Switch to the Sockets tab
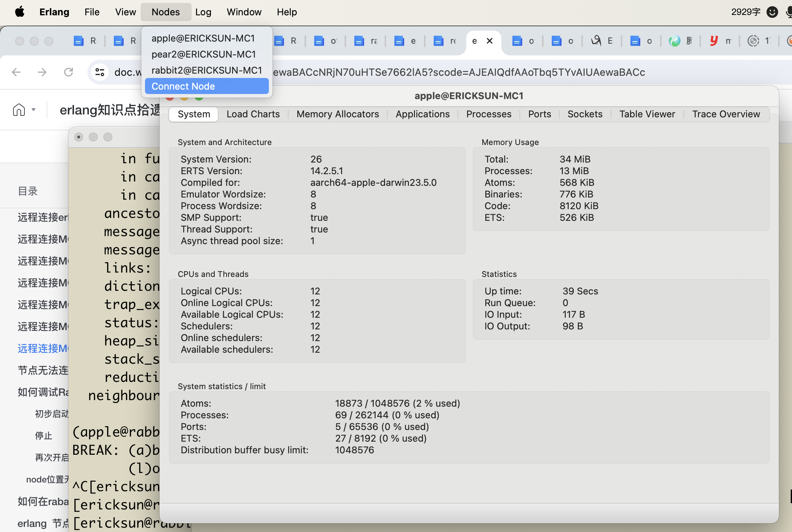 tap(585, 114)
